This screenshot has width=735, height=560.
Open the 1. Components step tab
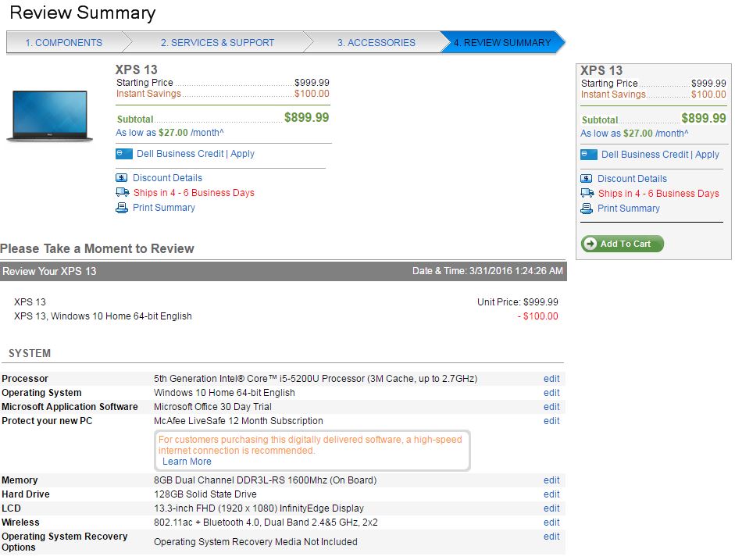(64, 43)
